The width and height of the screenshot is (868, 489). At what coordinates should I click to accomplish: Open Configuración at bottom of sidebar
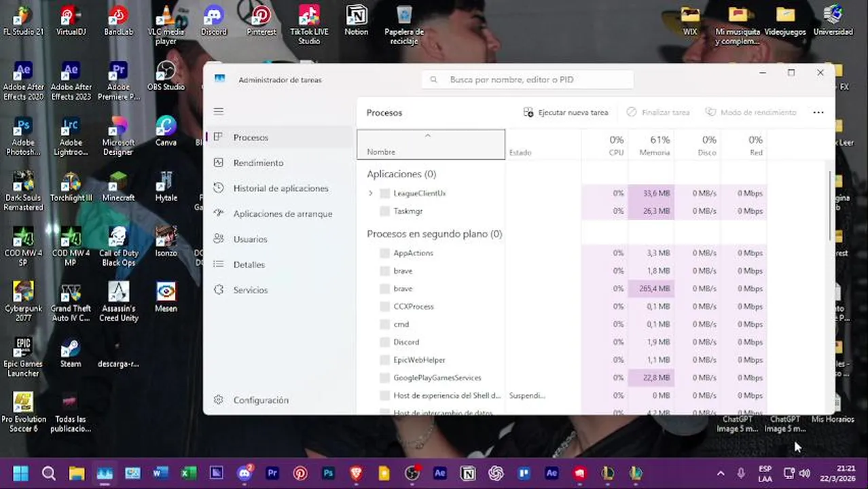[x=279, y=400]
